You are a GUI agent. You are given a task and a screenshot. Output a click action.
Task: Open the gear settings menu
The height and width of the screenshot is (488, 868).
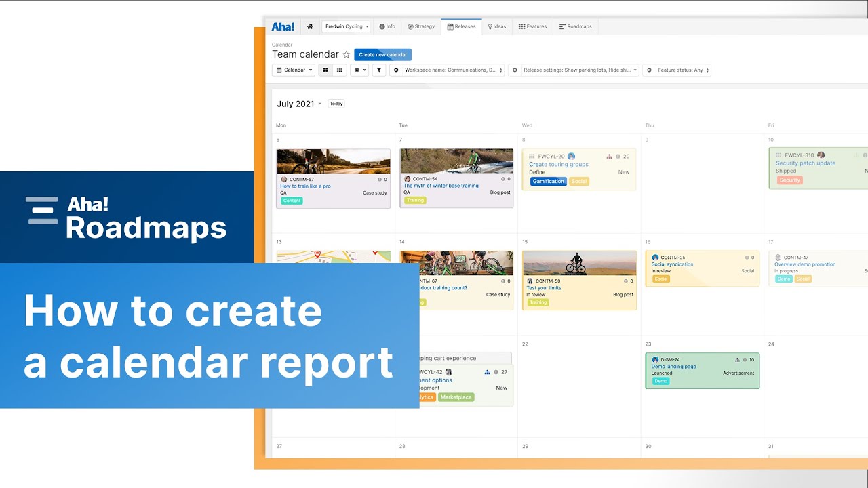[359, 70]
